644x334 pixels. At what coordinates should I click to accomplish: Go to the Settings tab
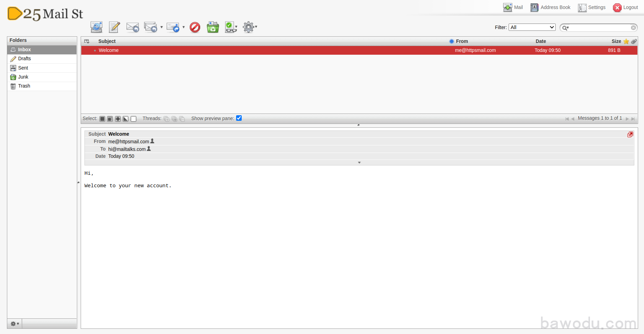(592, 7)
